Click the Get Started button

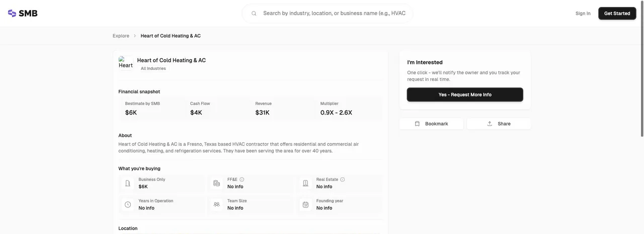coord(617,14)
